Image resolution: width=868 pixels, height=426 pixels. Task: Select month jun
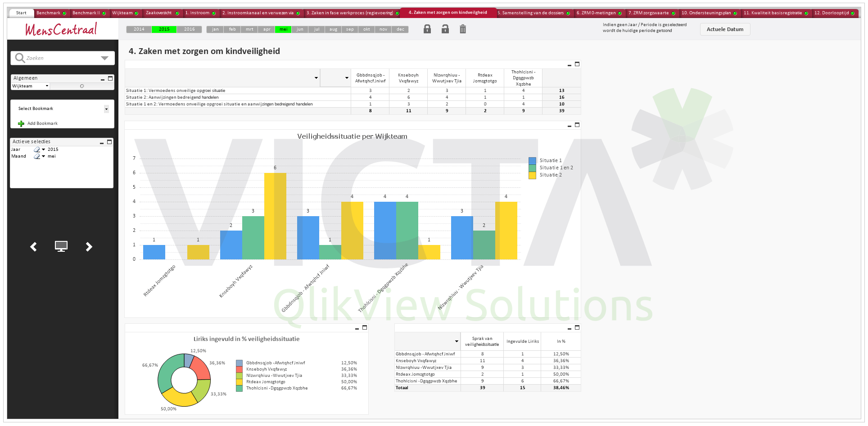click(300, 29)
